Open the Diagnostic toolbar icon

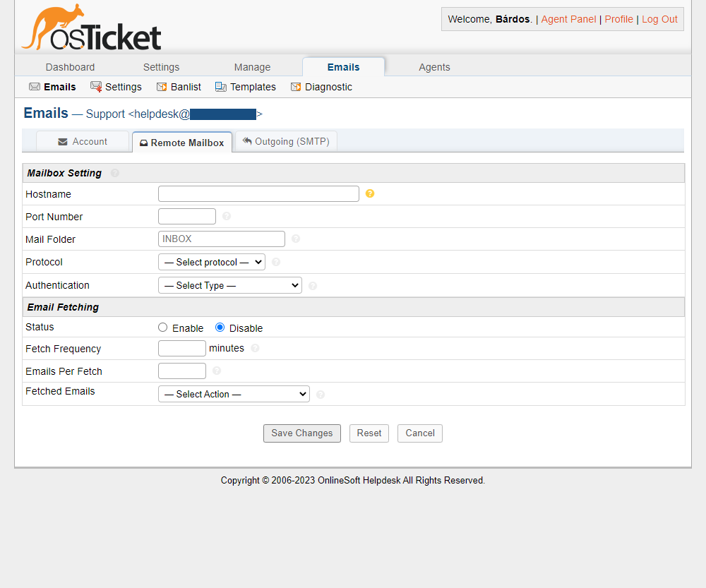(295, 86)
